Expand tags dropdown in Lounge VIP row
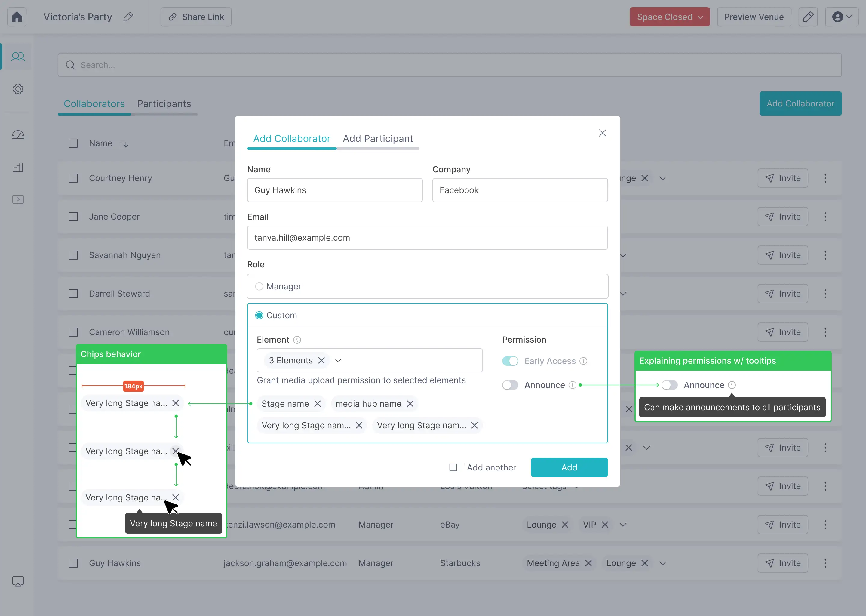This screenshot has height=616, width=866. coord(622,525)
